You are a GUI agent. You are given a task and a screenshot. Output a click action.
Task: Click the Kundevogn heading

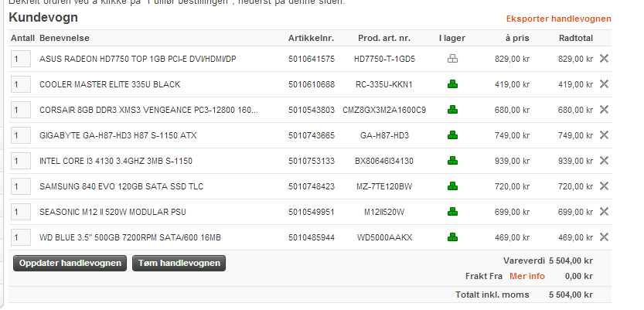[43, 18]
